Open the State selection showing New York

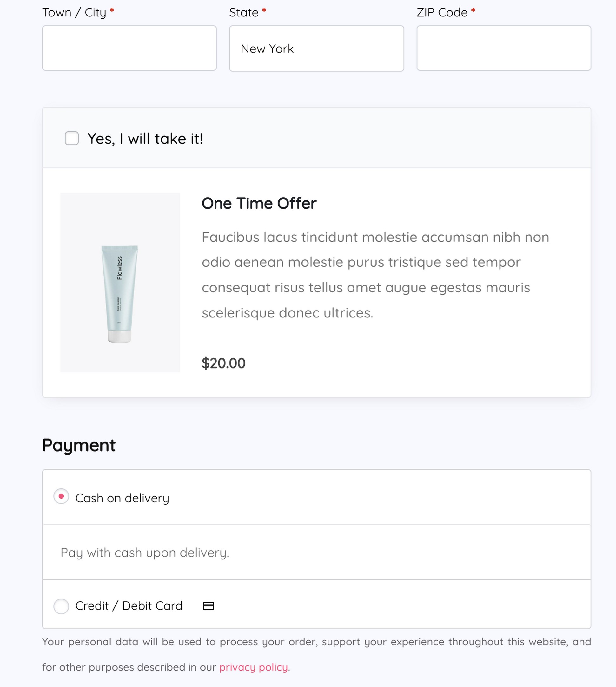click(316, 48)
